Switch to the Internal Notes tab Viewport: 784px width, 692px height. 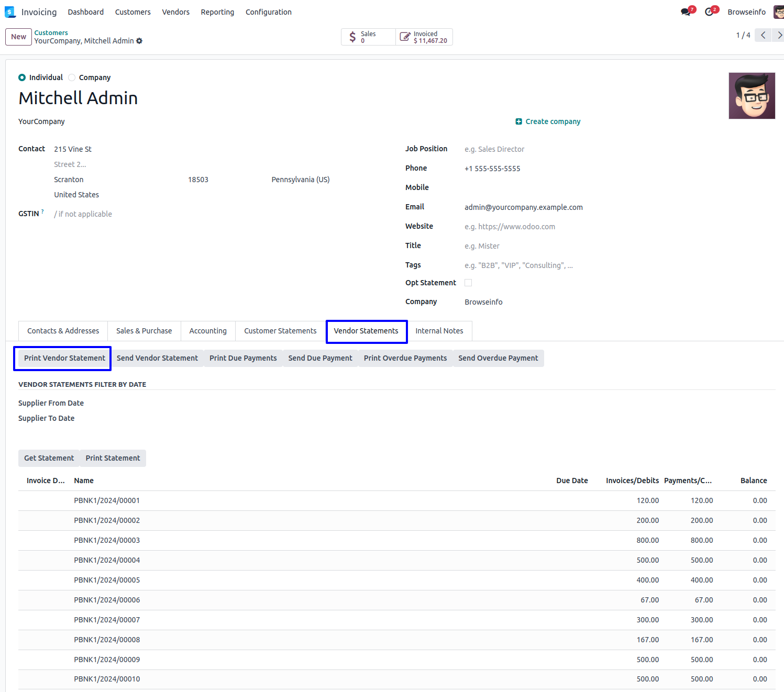point(439,331)
